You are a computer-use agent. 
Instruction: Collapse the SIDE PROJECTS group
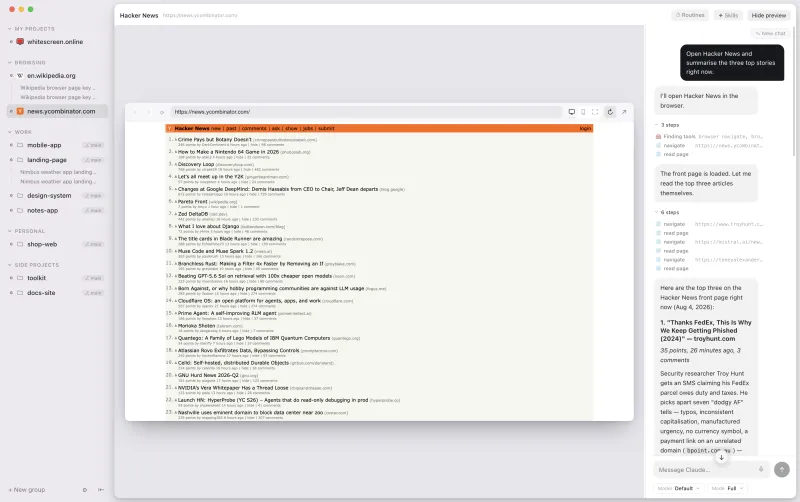(10, 265)
